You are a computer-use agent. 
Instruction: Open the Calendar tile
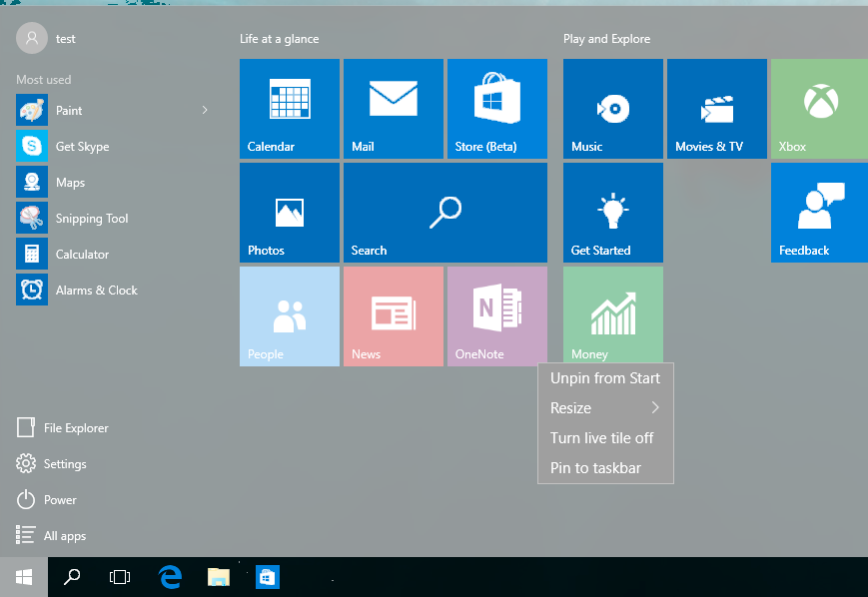pyautogui.click(x=290, y=109)
